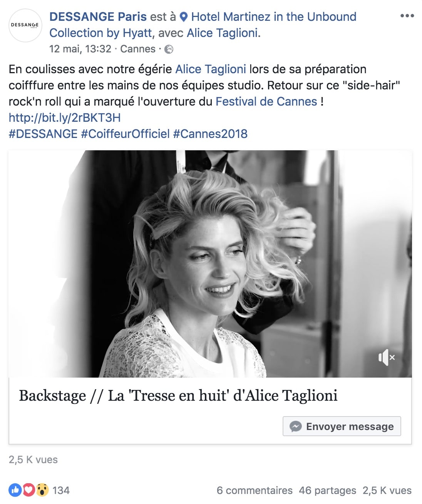This screenshot has height=504, width=422.
Task: Open the bit.ly/2rBKT3H link
Action: pyautogui.click(x=65, y=118)
